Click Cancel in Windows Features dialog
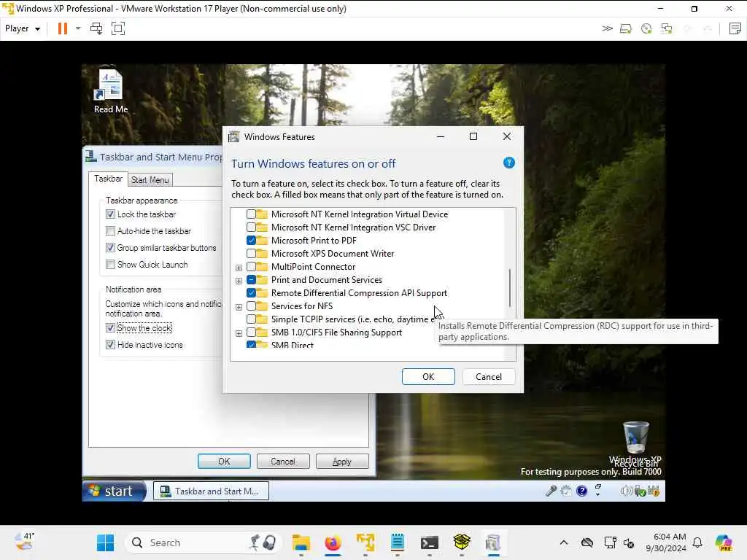Viewport: 747px width, 560px height. point(488,377)
